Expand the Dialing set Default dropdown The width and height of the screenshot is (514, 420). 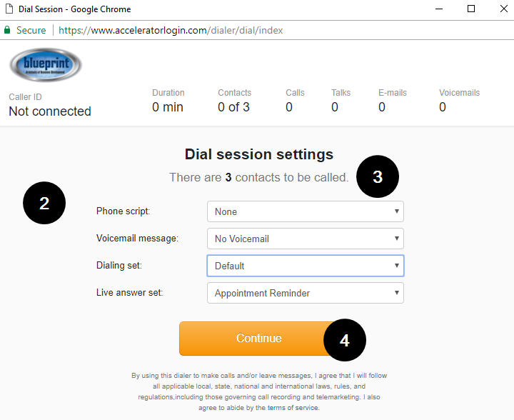(x=306, y=266)
